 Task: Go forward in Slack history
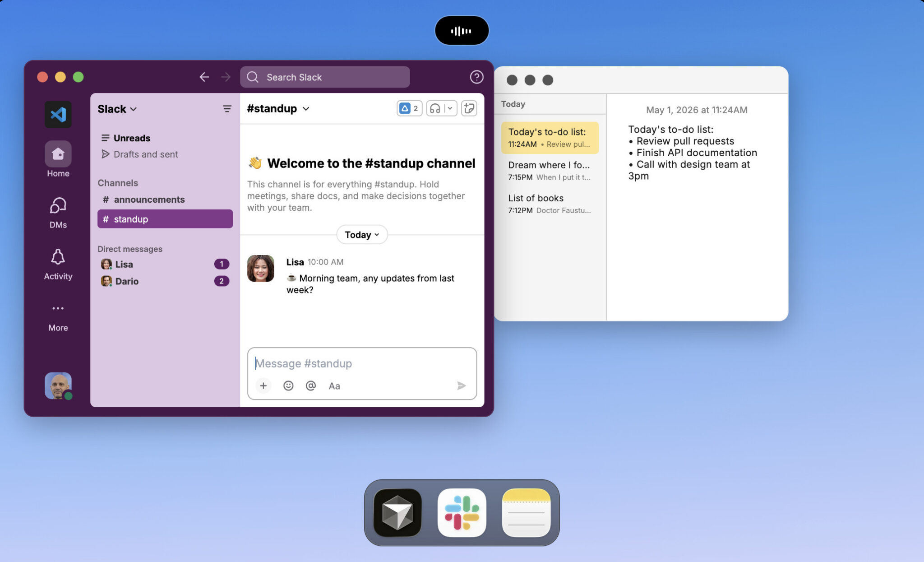pyautogui.click(x=226, y=77)
